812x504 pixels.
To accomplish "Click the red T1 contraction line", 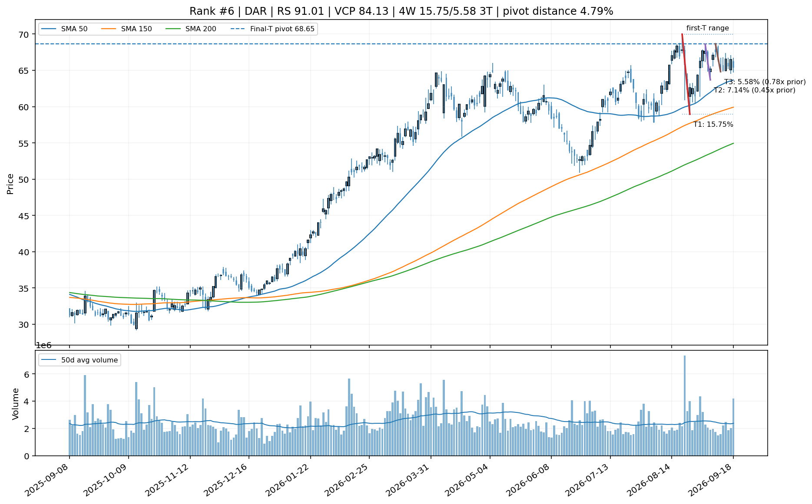I will tap(686, 74).
